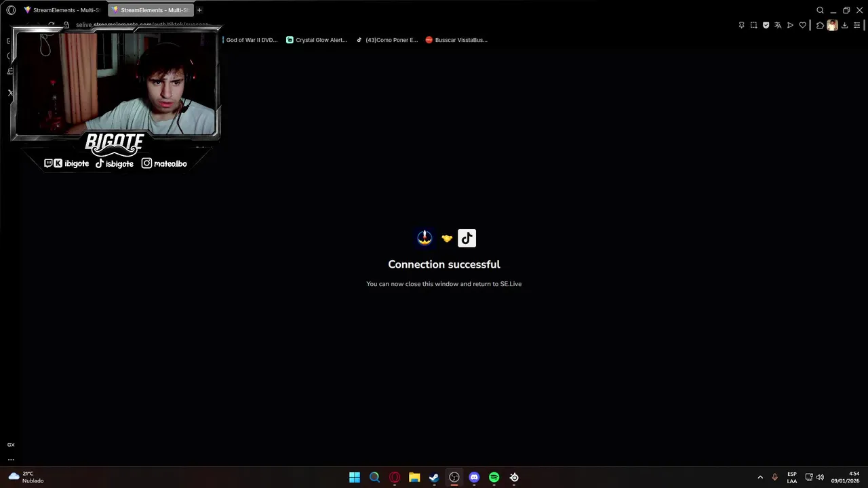Open the Opera menu logo
Image resolution: width=868 pixels, height=488 pixels.
click(x=11, y=10)
